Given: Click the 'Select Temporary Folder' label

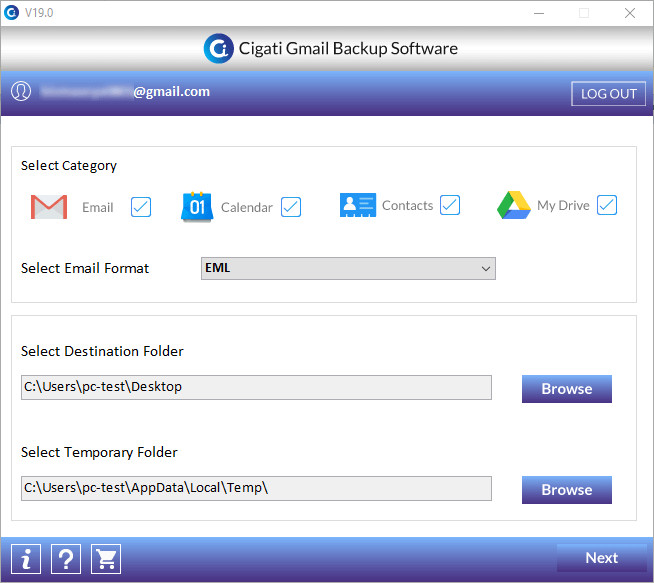Looking at the screenshot, I should click(x=99, y=452).
